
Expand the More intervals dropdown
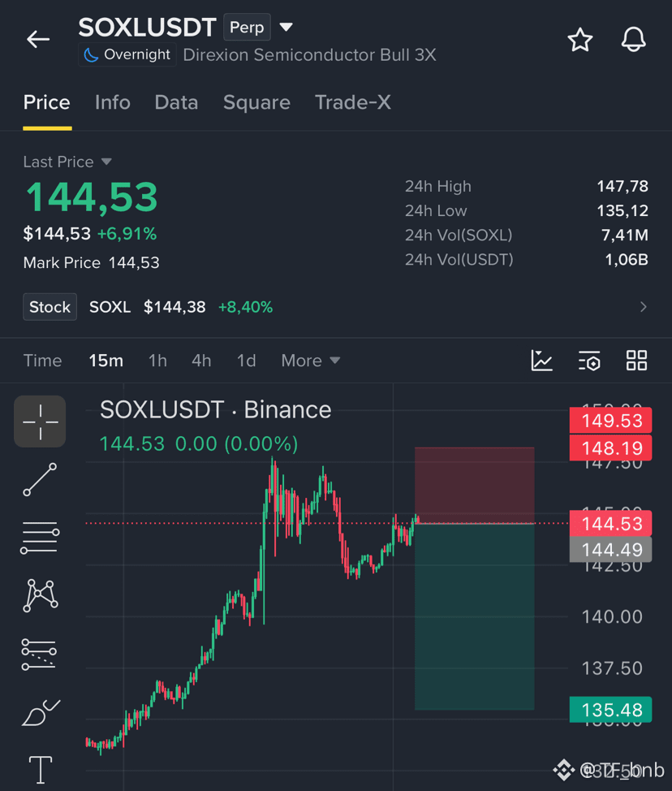tap(311, 361)
